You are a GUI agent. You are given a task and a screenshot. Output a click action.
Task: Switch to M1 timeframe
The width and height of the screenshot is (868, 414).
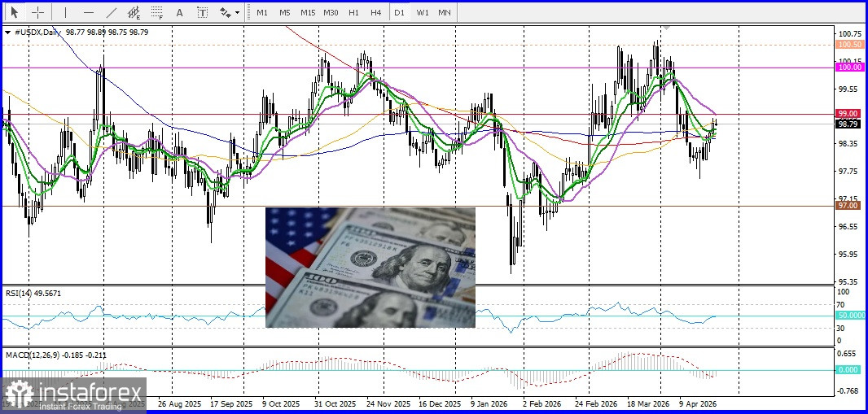(x=262, y=12)
